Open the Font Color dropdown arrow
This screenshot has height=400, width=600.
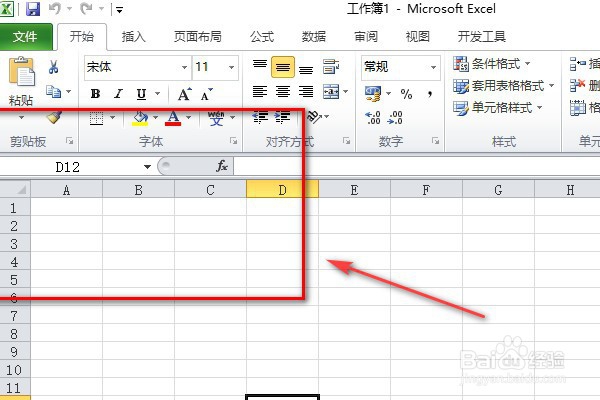[188, 118]
